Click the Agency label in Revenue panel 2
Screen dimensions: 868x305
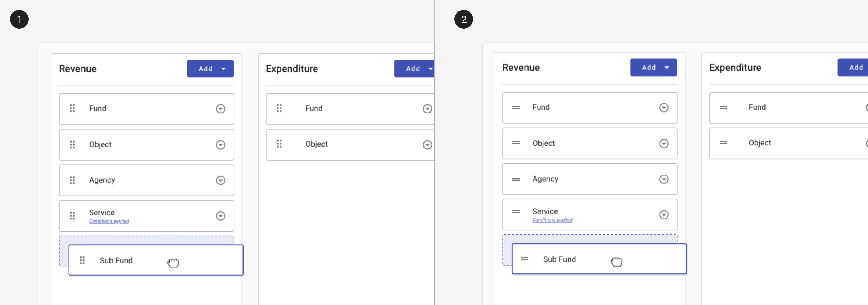pyautogui.click(x=545, y=179)
